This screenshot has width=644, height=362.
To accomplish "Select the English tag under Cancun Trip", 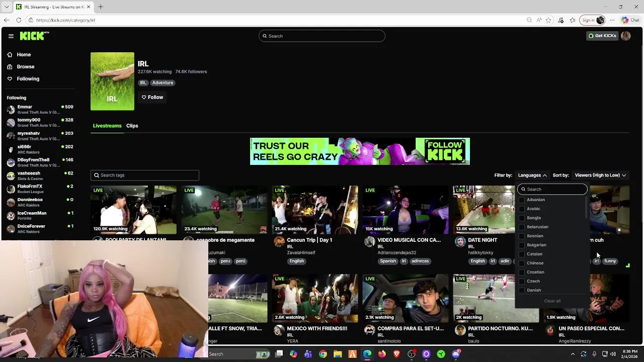I will click(x=296, y=261).
